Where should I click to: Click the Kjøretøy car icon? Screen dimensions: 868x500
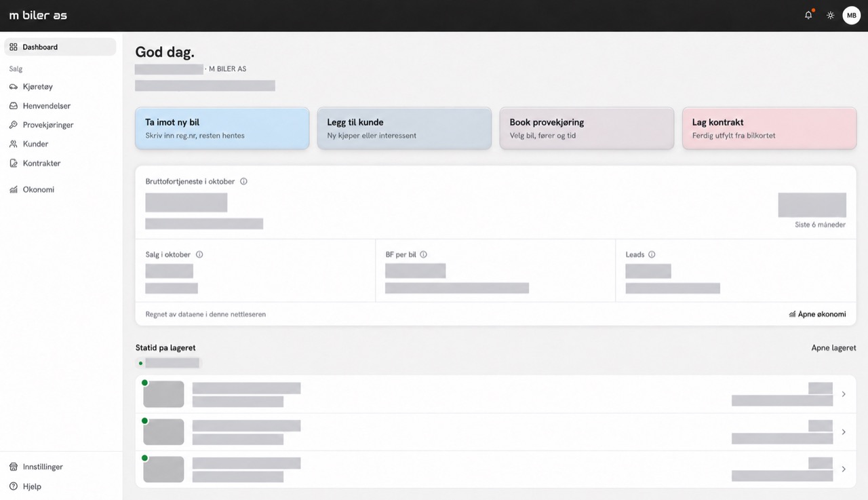tap(14, 87)
